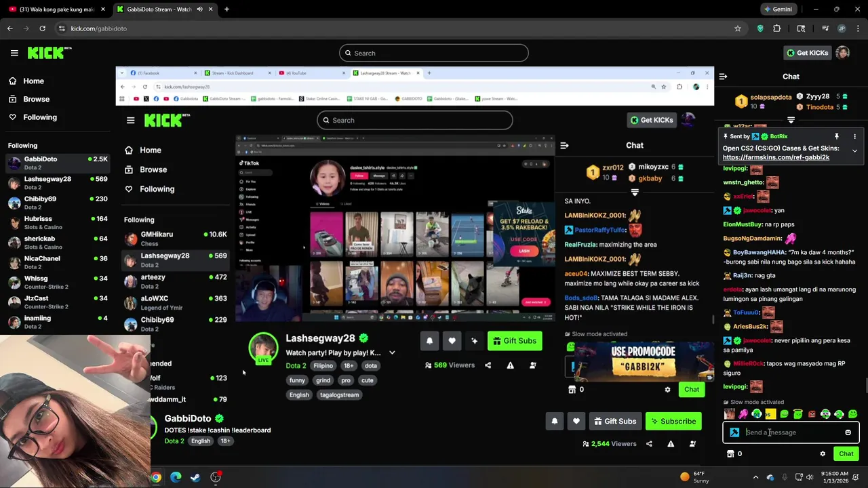The image size is (868, 488).
Task: Click the chat scrollbar thumb
Action: point(865,385)
